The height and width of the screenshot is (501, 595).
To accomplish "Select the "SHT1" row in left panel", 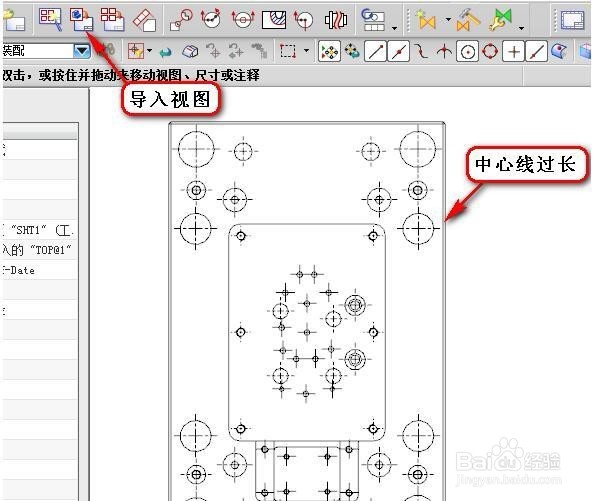I will (x=40, y=230).
